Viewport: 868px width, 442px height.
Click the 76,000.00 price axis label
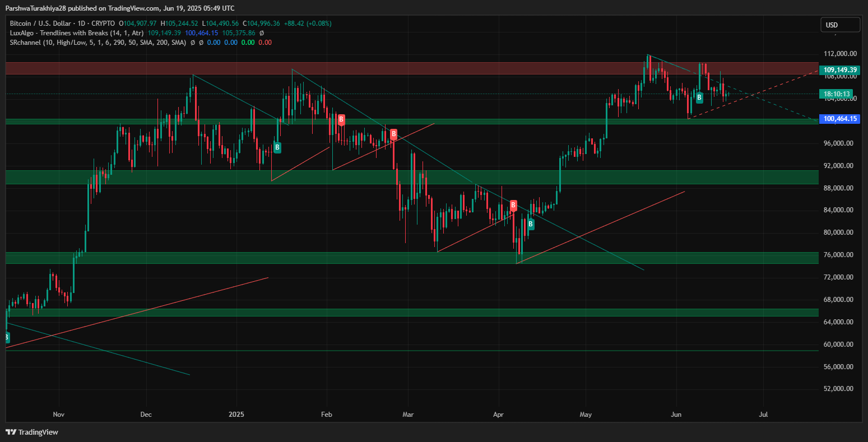tap(839, 255)
